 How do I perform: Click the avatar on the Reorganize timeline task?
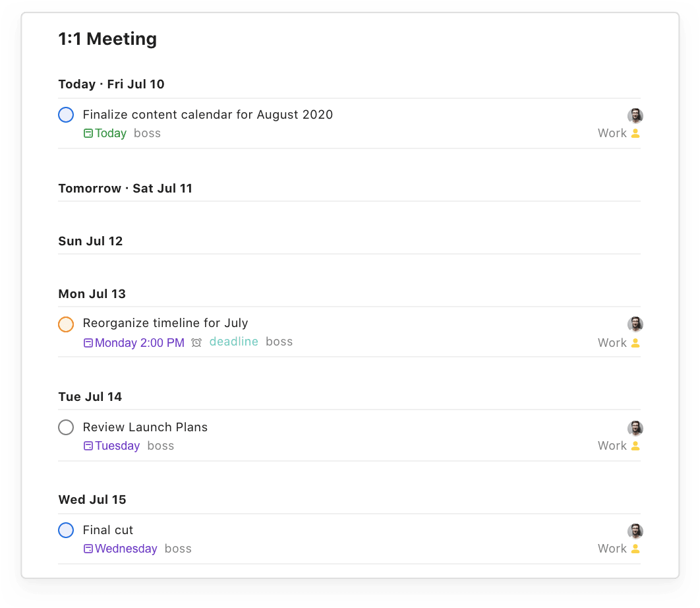(635, 324)
